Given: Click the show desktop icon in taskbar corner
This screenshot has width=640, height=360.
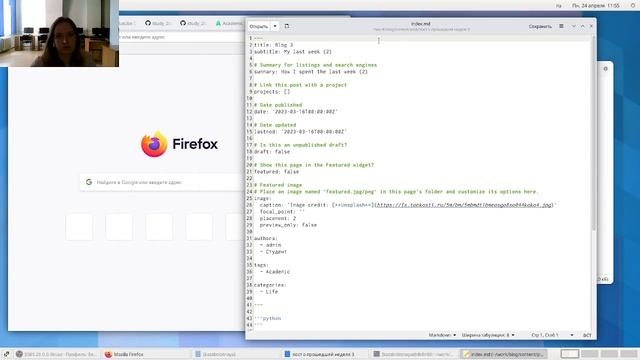Looking at the screenshot, I should (x=6, y=354).
